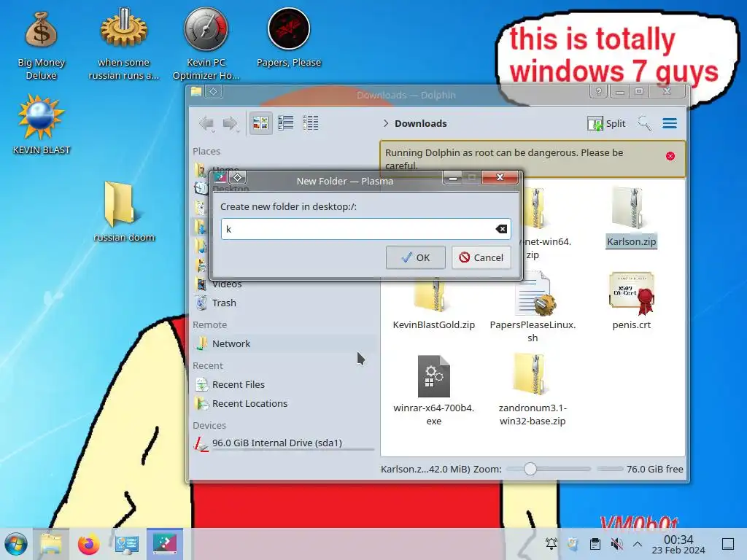Viewport: 747px width, 560px height.
Task: Open the clipboard tray icon
Action: [595, 543]
